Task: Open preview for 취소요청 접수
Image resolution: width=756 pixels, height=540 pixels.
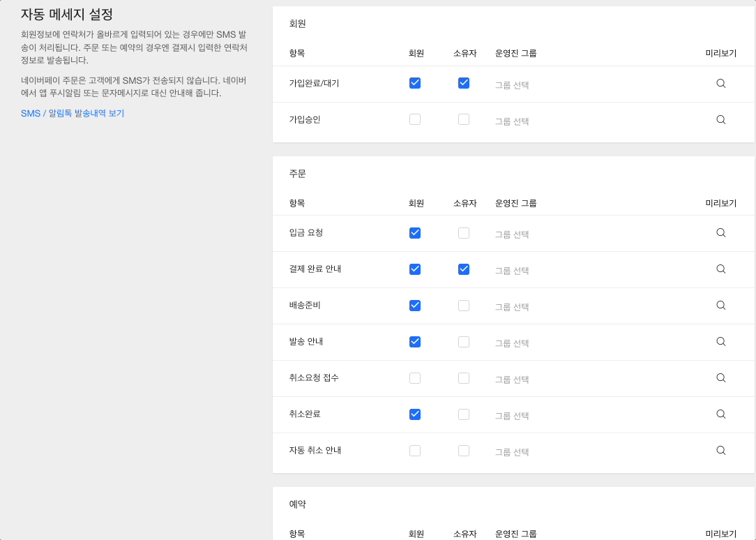Action: click(721, 377)
